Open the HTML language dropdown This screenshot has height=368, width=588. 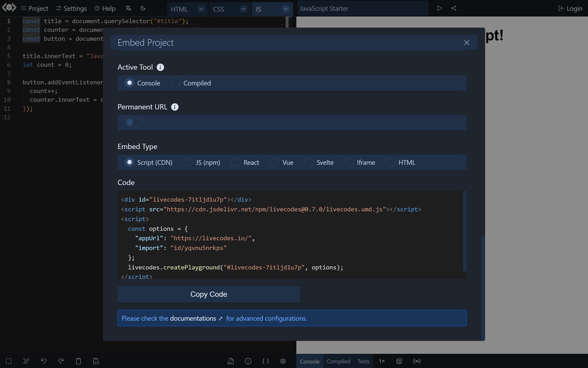[x=201, y=9]
